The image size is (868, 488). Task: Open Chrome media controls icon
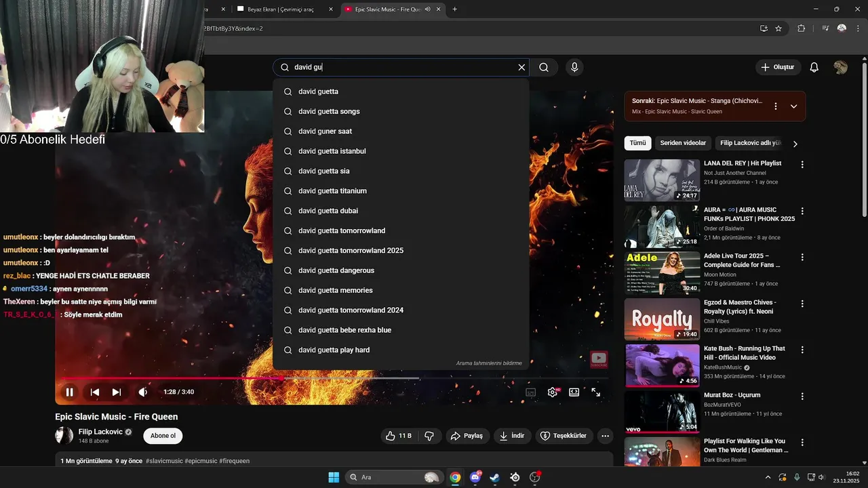click(x=825, y=28)
